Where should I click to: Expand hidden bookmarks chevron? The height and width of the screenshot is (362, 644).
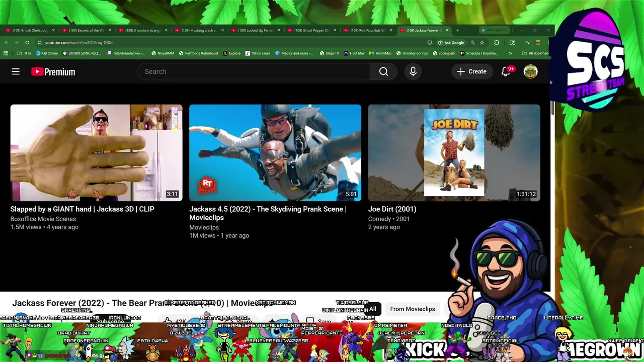[510, 53]
